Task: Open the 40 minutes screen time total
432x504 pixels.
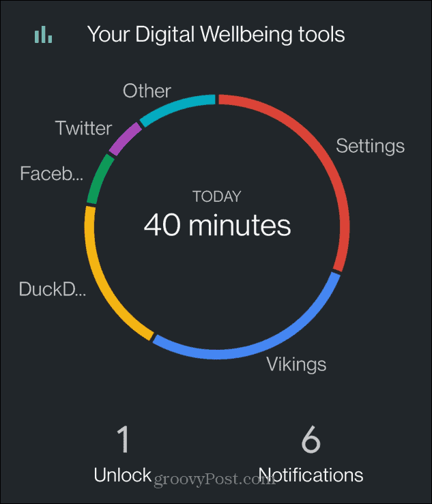Action: coord(218,225)
